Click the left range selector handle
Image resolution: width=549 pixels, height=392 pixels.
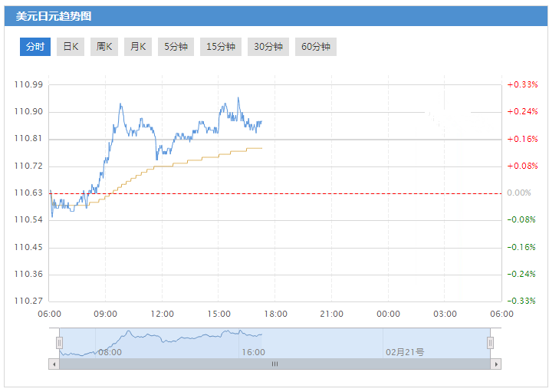pyautogui.click(x=59, y=343)
